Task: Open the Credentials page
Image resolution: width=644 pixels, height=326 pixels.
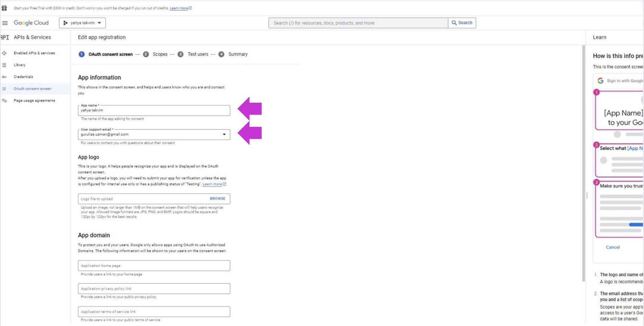Action: coord(23,77)
